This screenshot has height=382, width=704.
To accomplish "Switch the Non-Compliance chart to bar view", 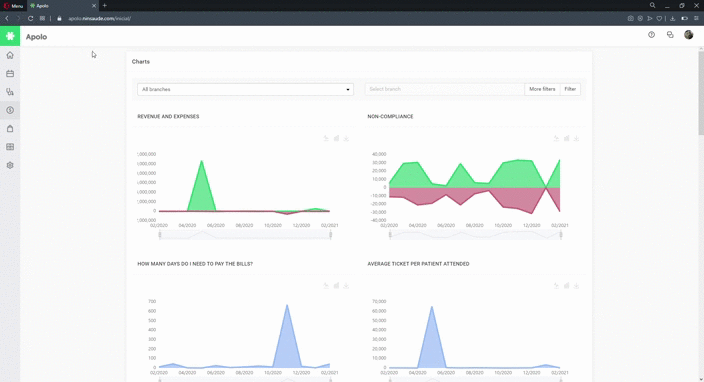I will [566, 138].
